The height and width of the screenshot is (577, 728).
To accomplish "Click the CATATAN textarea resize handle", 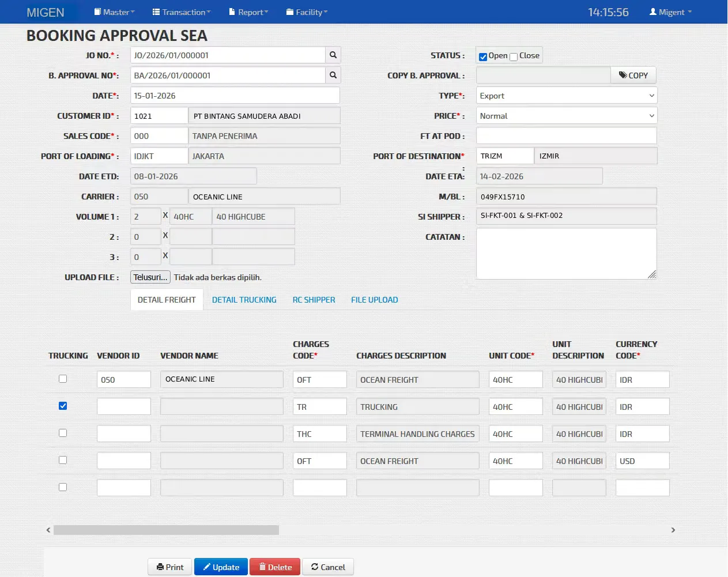I will click(652, 274).
